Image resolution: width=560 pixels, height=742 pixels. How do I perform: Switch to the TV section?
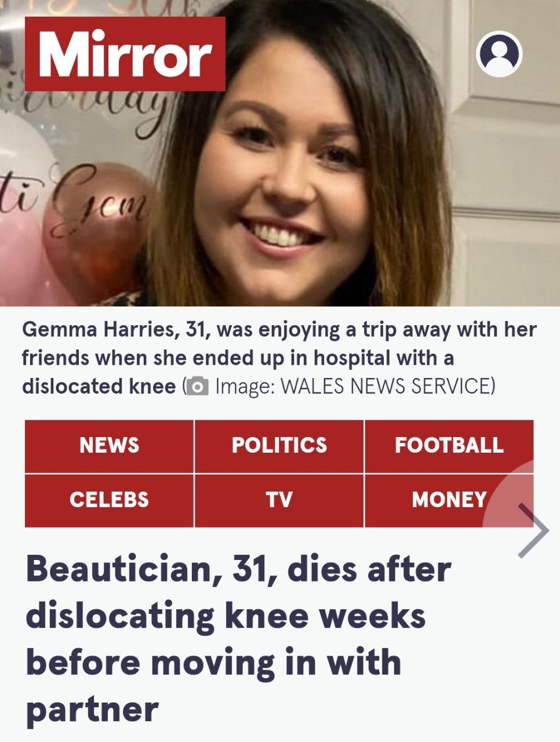click(x=279, y=500)
